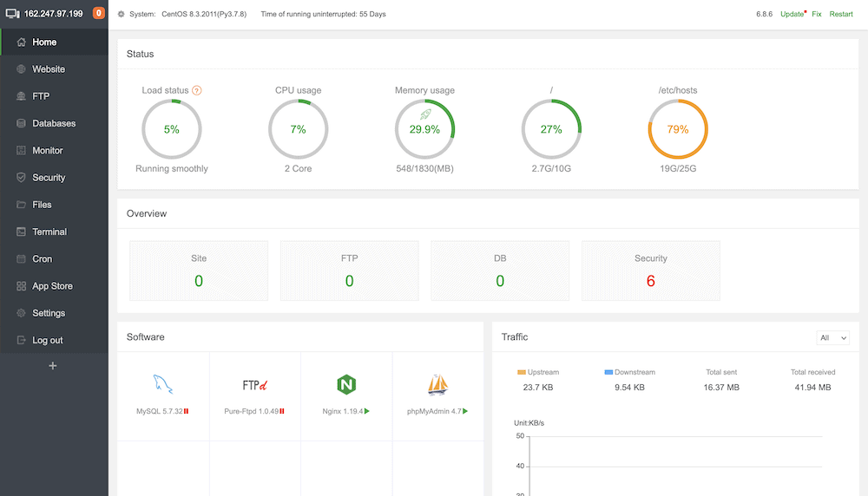
Task: Click the CPU usage gauge
Action: [x=299, y=129]
